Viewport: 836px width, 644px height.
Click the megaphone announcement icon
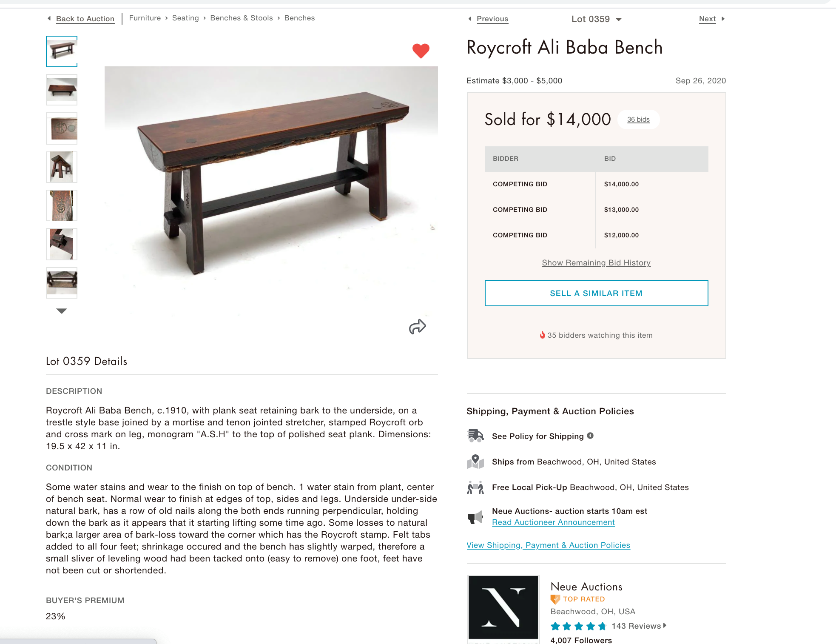pyautogui.click(x=475, y=517)
